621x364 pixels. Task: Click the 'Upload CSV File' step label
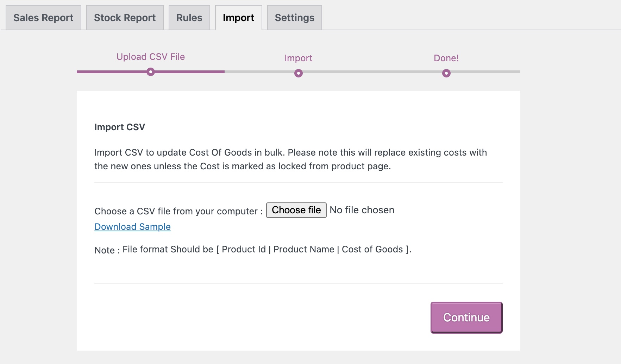(150, 56)
